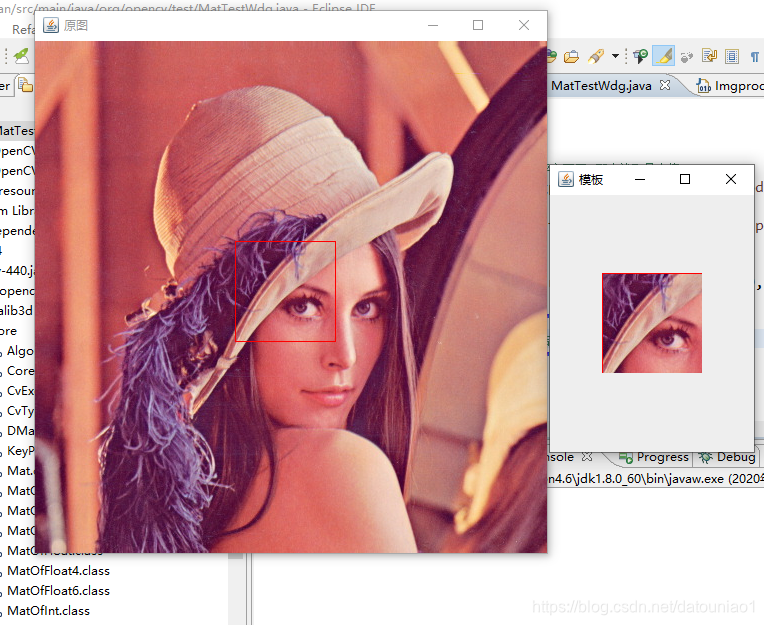Select the CvEx... class entry in the tree
The width and height of the screenshot is (764, 625).
[x=18, y=391]
